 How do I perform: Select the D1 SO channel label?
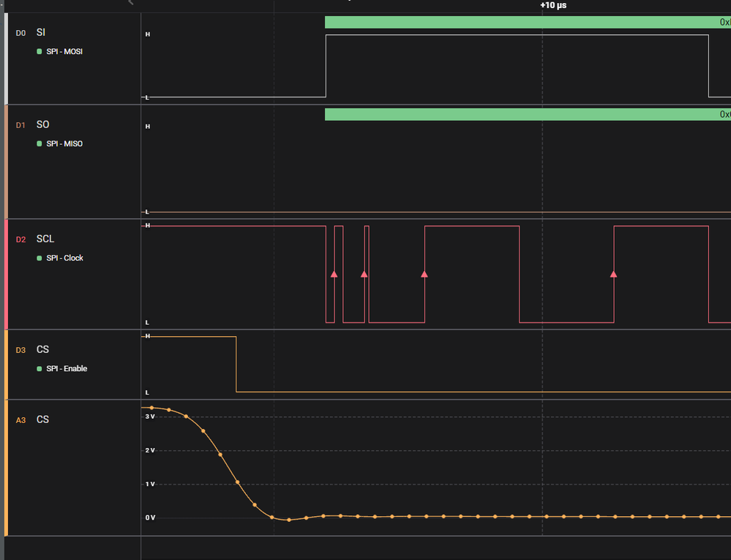point(32,124)
